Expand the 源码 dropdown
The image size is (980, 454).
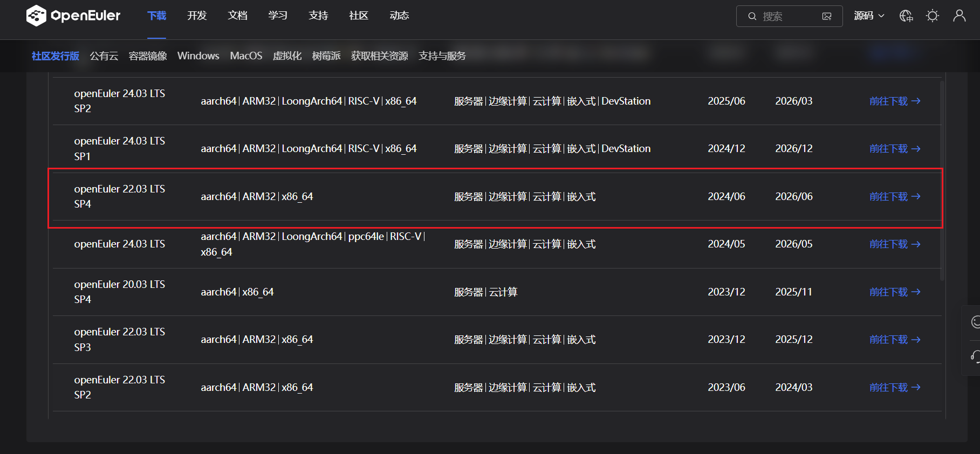869,16
